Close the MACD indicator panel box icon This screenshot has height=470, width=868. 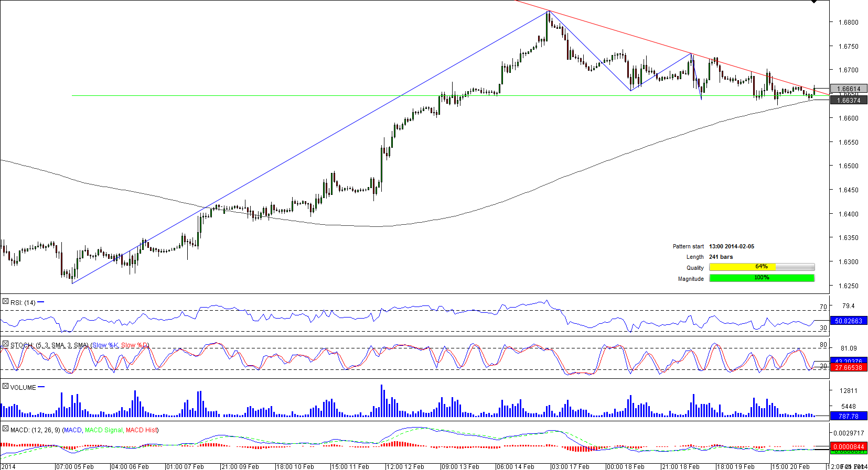coord(5,429)
